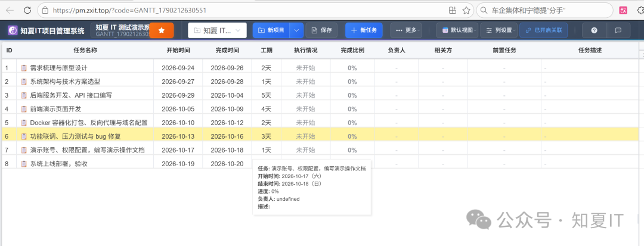Click the ID column header
The image size is (644, 246).
(x=9, y=51)
